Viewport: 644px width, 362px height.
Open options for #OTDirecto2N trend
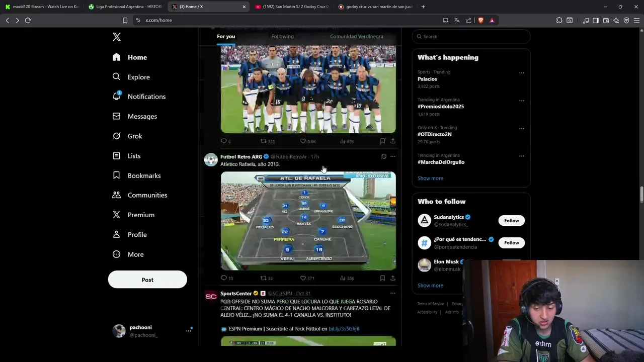tap(522, 128)
